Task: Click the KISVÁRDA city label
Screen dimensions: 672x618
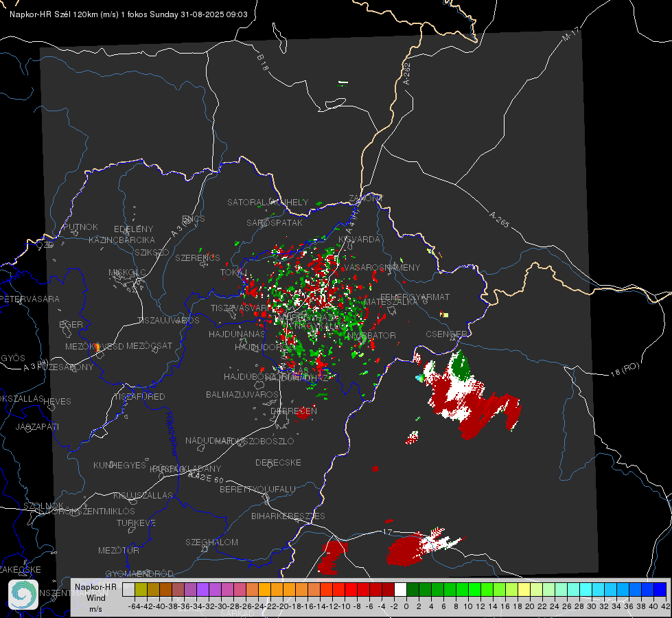Action: [x=359, y=240]
